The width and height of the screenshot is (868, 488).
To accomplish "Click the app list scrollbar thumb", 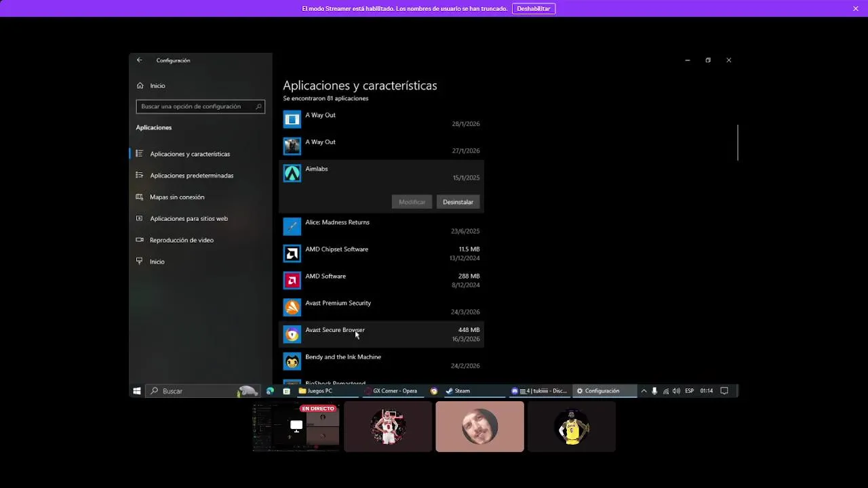I will point(737,142).
